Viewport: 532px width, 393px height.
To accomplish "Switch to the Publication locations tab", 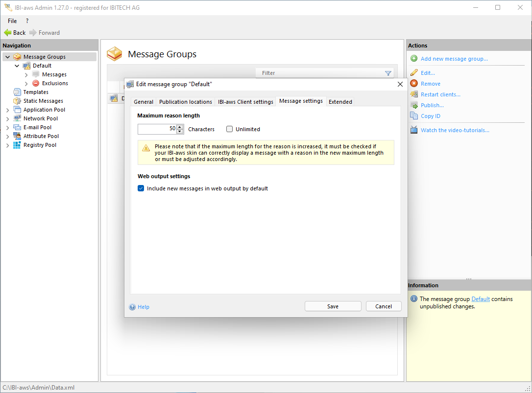I will coord(185,102).
